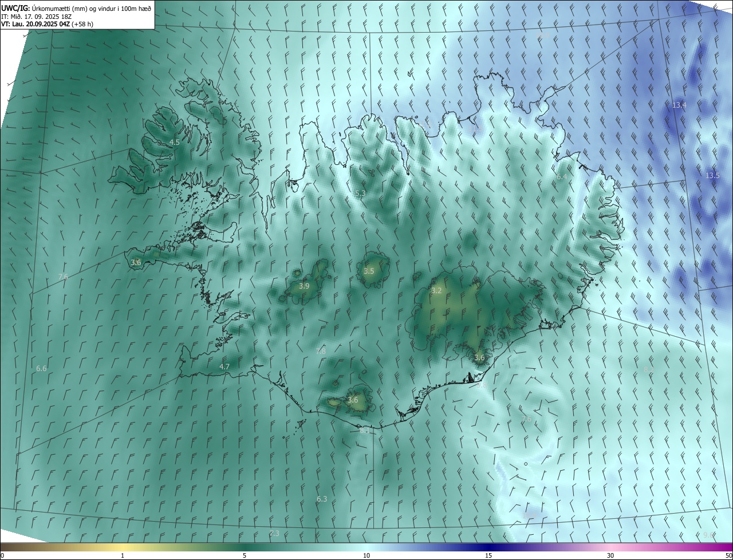Click the 6.3 value over the ocean
Screen dimensions: 733x560
pyautogui.click(x=322, y=499)
